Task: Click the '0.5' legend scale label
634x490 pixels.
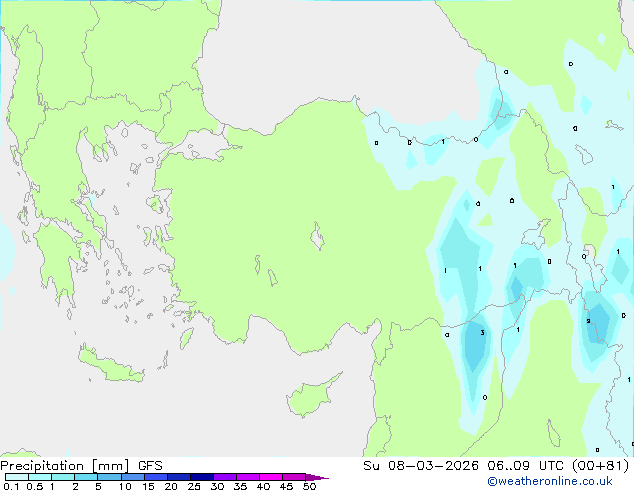Action: tap(34, 486)
